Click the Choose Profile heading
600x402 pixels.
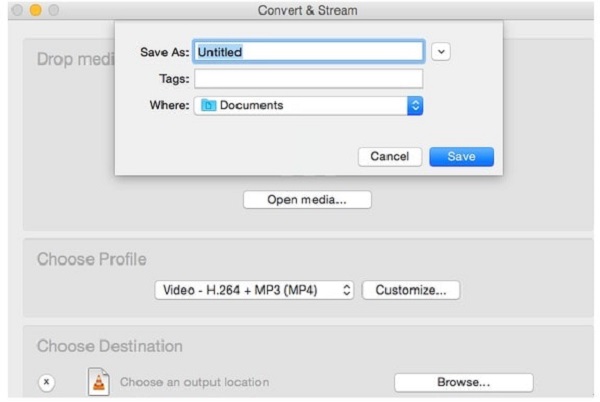[x=92, y=259]
